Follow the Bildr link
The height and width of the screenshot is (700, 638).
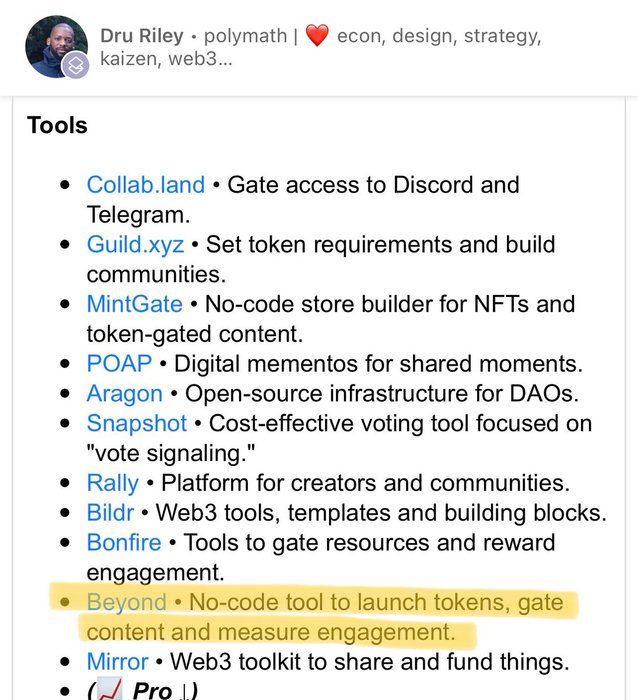(x=110, y=512)
